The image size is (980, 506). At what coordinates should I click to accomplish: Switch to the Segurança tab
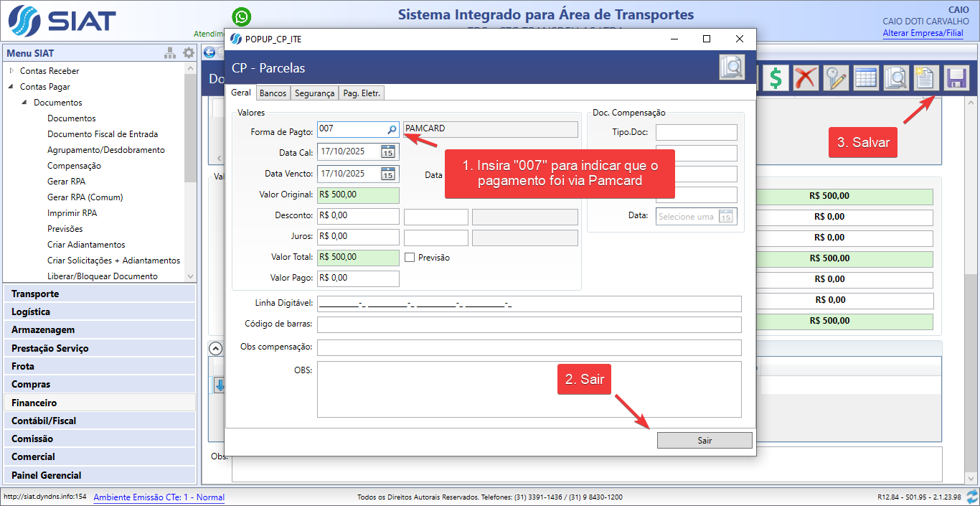(314, 93)
